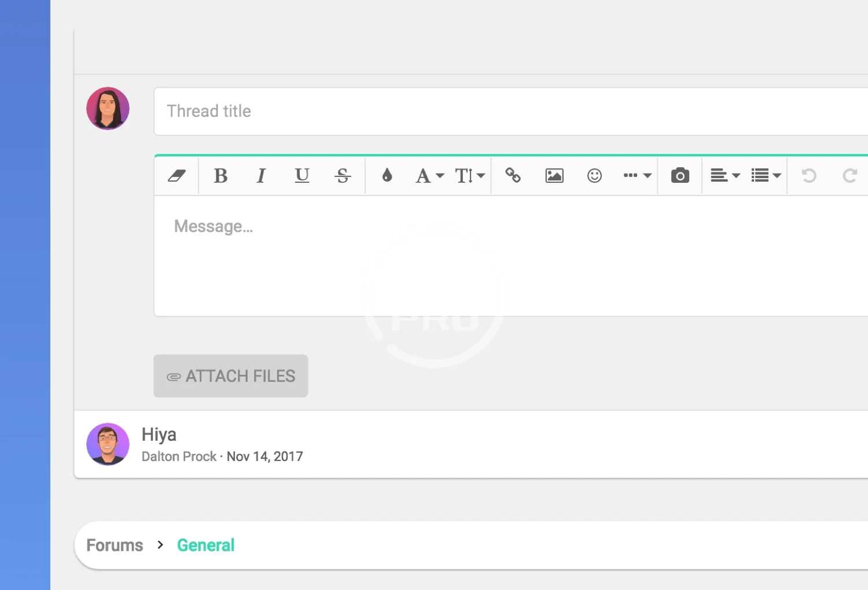Apply strikethrough to text
868x590 pixels.
coord(343,176)
